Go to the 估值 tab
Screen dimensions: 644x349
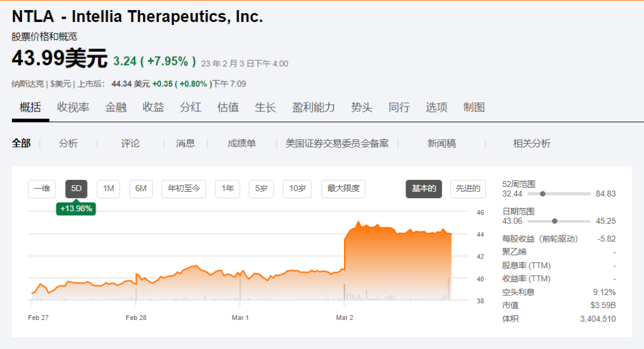[x=228, y=108]
